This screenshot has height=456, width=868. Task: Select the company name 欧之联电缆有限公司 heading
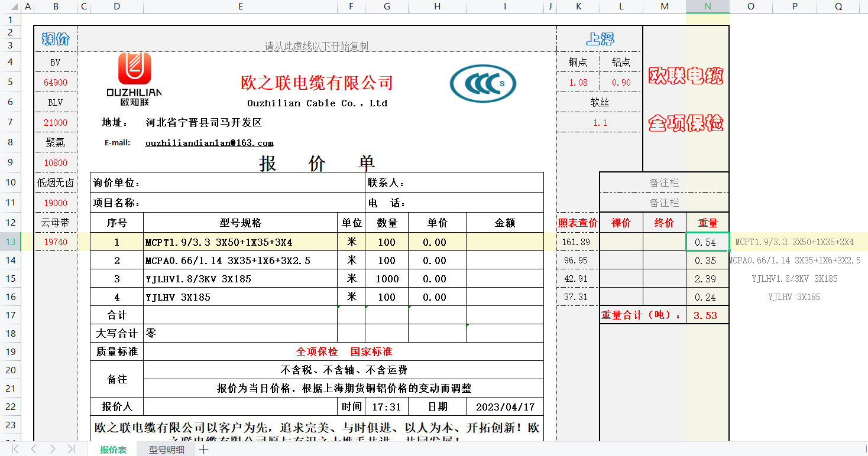coord(317,83)
